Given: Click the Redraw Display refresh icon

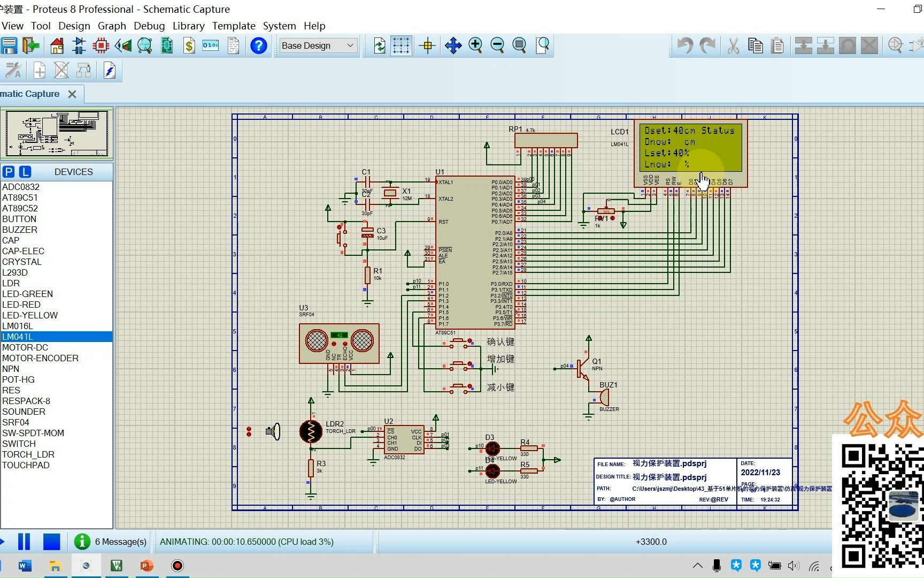Looking at the screenshot, I should coord(380,45).
